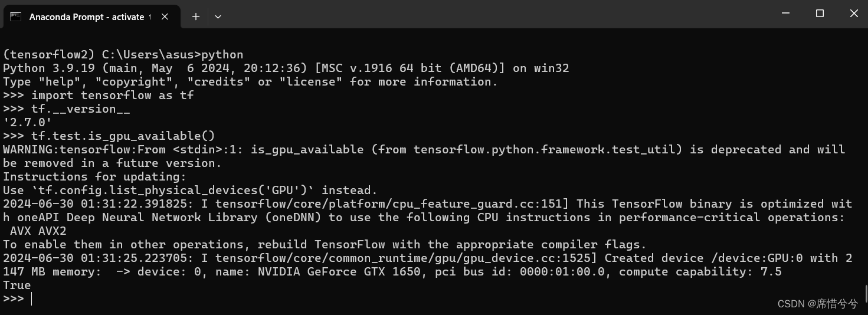
Task: Close the terminal window
Action: click(x=853, y=14)
